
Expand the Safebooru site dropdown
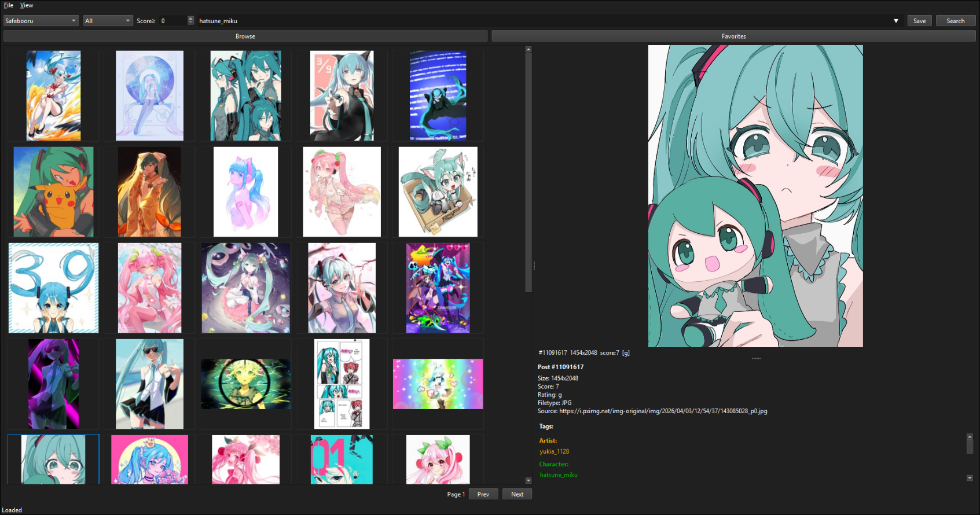click(41, 21)
